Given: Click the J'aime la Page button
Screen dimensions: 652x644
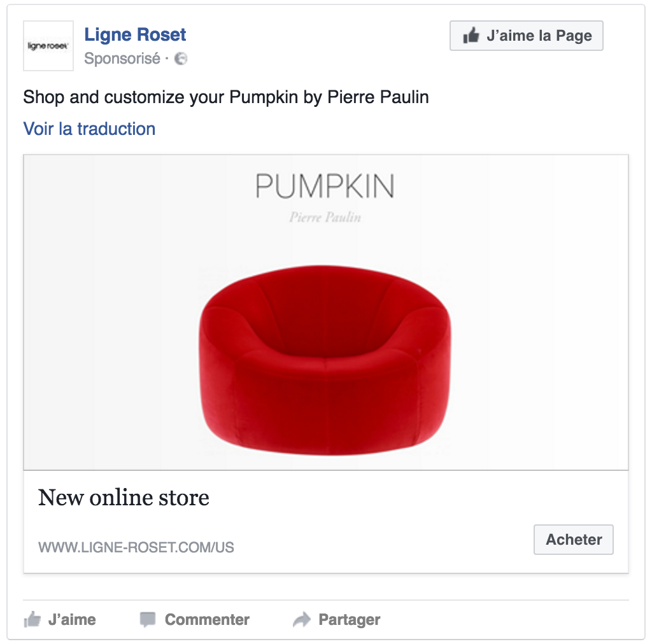Looking at the screenshot, I should click(x=526, y=36).
